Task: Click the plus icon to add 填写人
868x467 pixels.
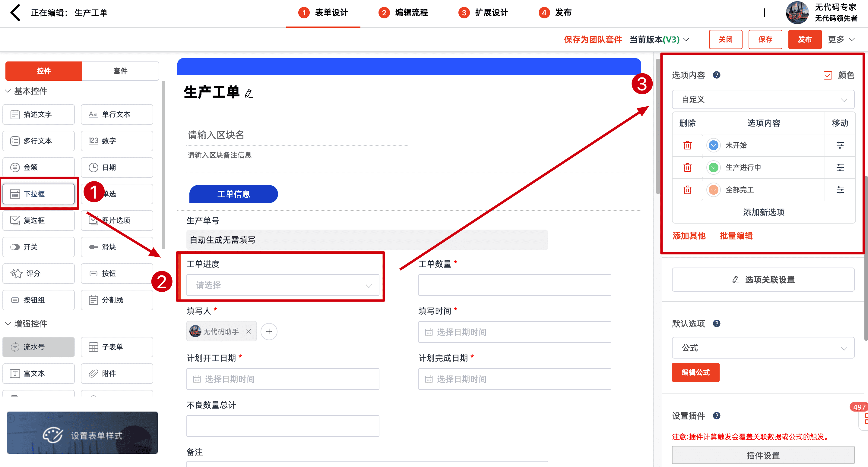Action: [x=269, y=332]
